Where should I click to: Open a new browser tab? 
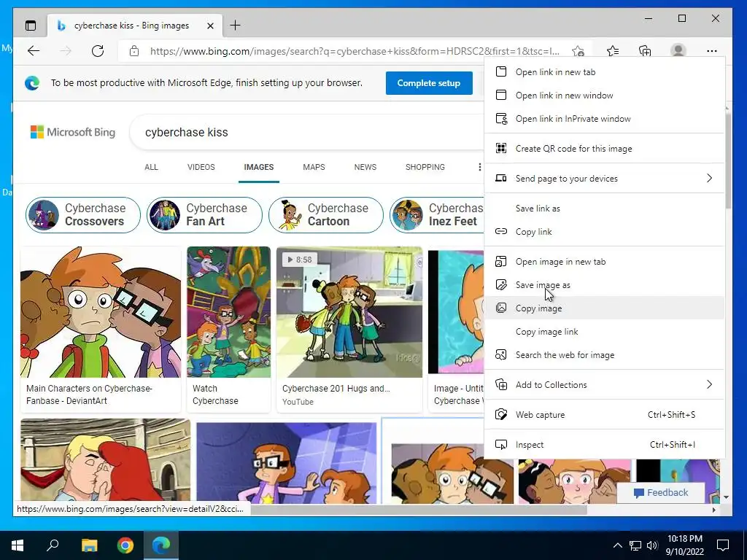click(235, 26)
